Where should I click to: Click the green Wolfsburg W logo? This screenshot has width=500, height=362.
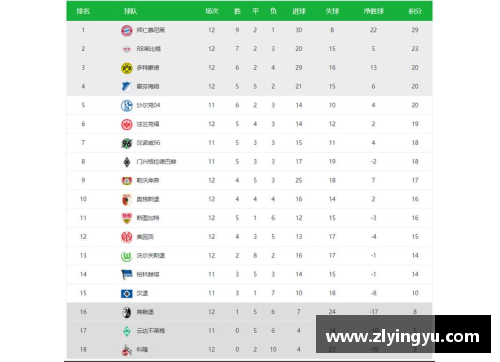pyautogui.click(x=127, y=256)
